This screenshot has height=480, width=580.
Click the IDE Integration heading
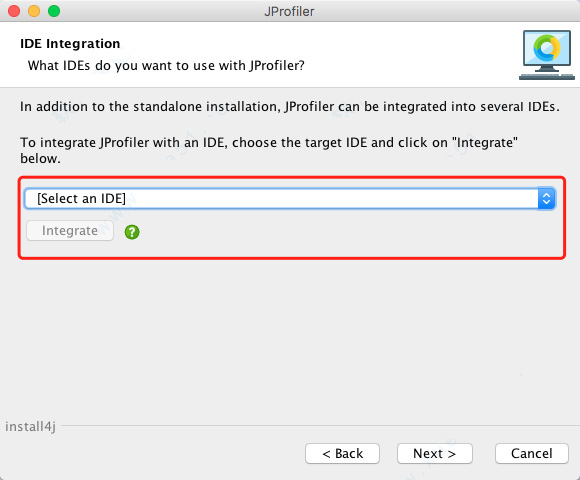[70, 44]
